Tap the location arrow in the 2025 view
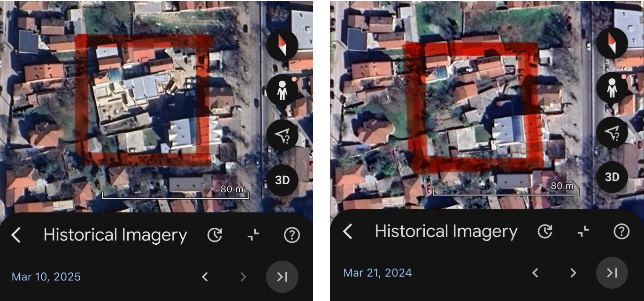Screen dimensions: 644x301 [282, 135]
